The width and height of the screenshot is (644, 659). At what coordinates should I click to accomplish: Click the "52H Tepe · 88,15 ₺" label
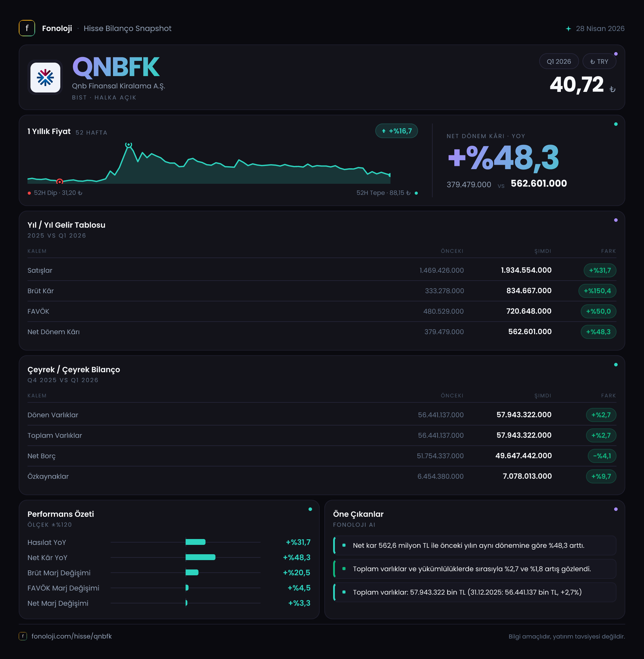(x=383, y=193)
